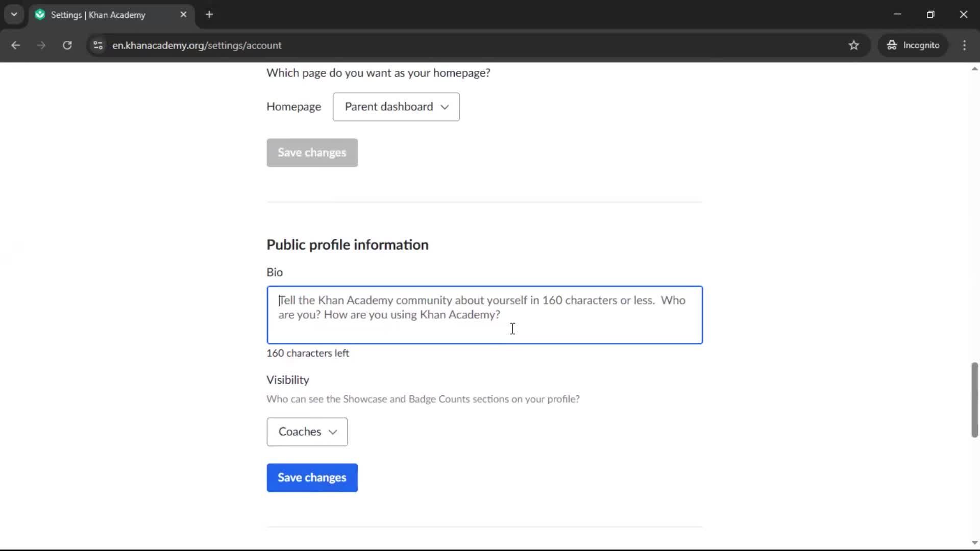Viewport: 980px width, 551px height.
Task: Open site information icon in address bar
Action: coord(98,45)
